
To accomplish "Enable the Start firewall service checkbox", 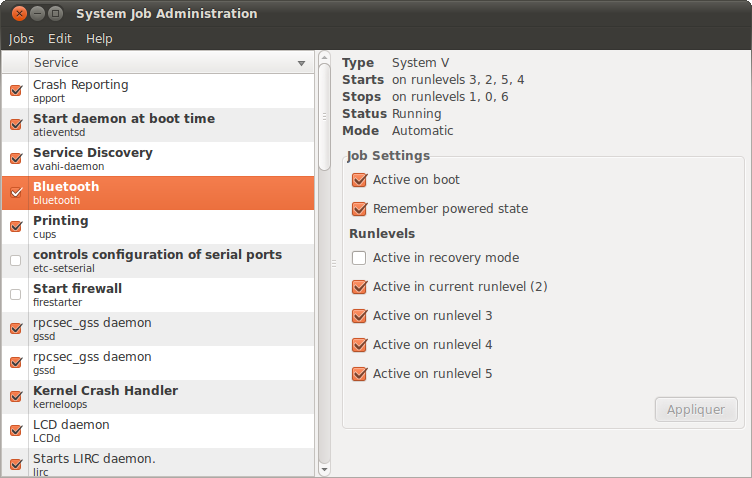I will tap(16, 294).
